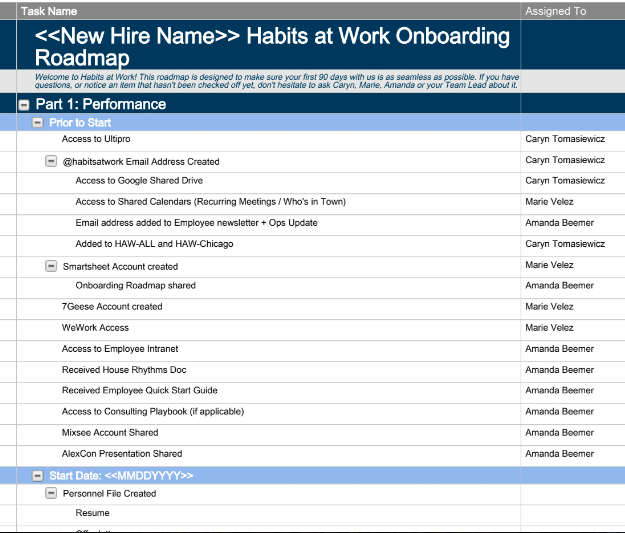Select the Onboarding Roadmap shared task
Screen dimensions: 625x533
[x=136, y=285]
